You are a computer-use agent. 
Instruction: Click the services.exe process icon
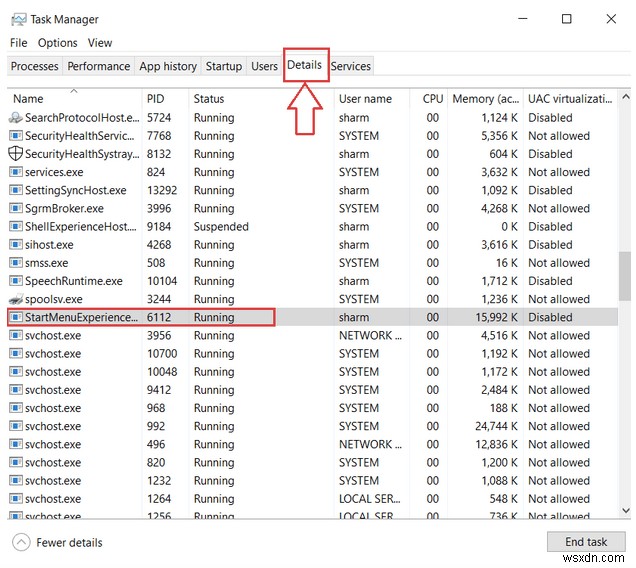click(x=15, y=172)
